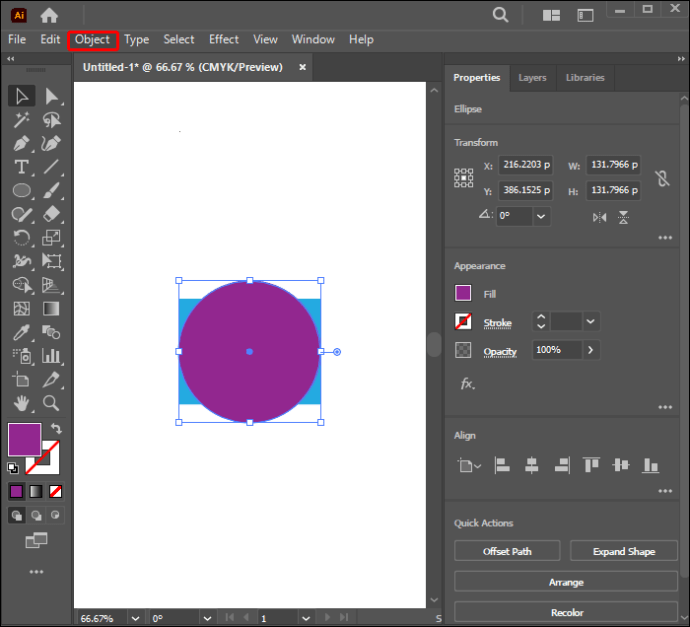Switch to the Layers tab
This screenshot has height=627, width=690.
532,78
